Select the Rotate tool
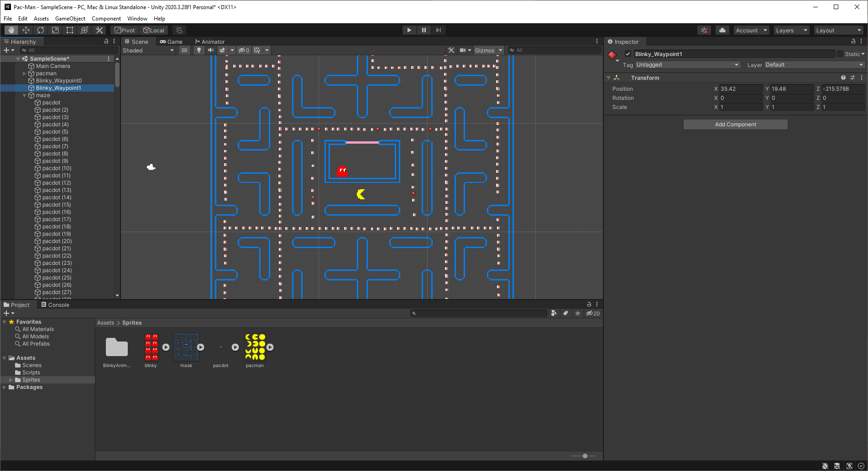 pyautogui.click(x=41, y=30)
